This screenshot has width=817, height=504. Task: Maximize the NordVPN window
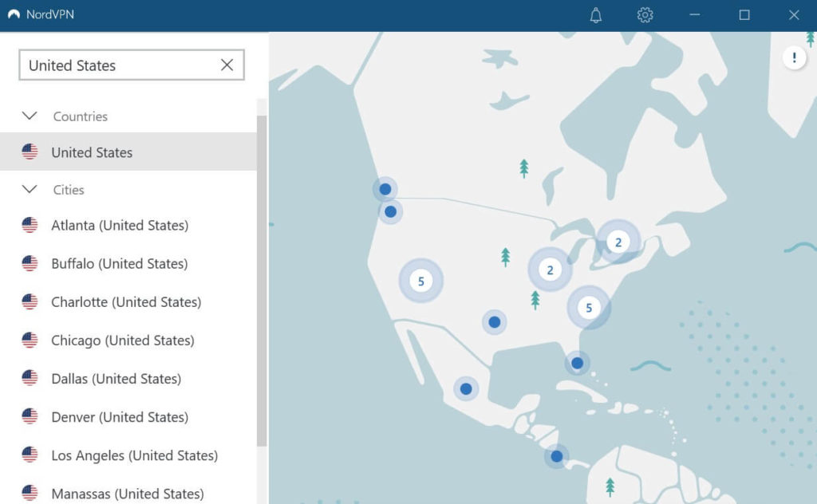(x=744, y=15)
